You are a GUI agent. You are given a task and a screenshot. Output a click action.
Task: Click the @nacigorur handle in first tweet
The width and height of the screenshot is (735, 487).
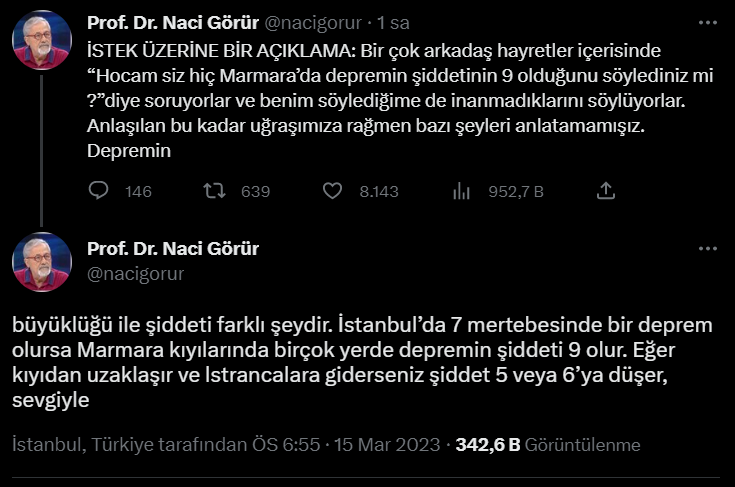[x=312, y=22]
